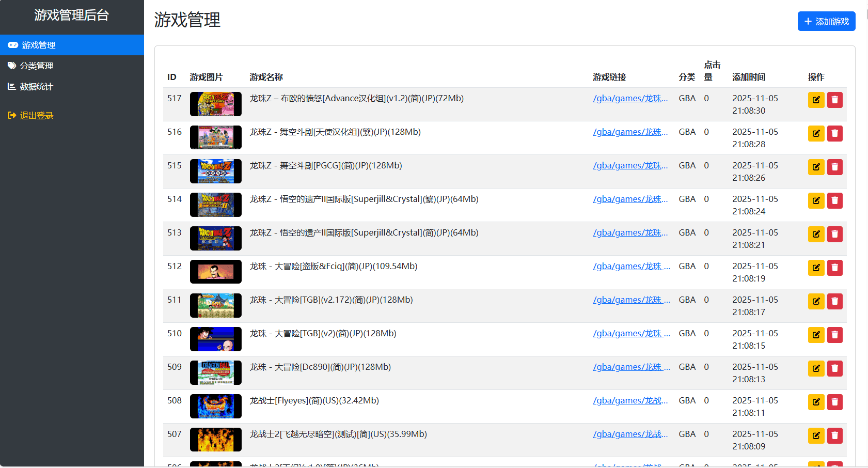The image size is (868, 468).
Task: Click the chart icon beside 数据统计
Action: click(x=12, y=86)
